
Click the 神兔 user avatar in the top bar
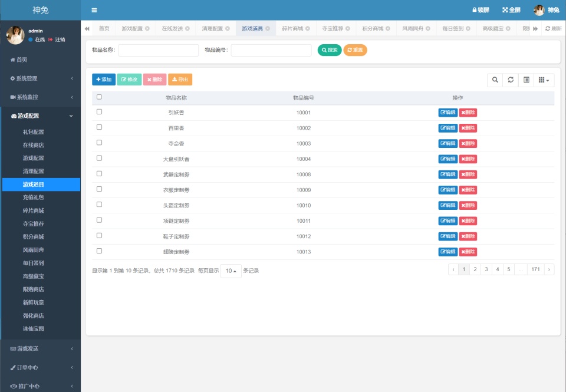point(539,10)
